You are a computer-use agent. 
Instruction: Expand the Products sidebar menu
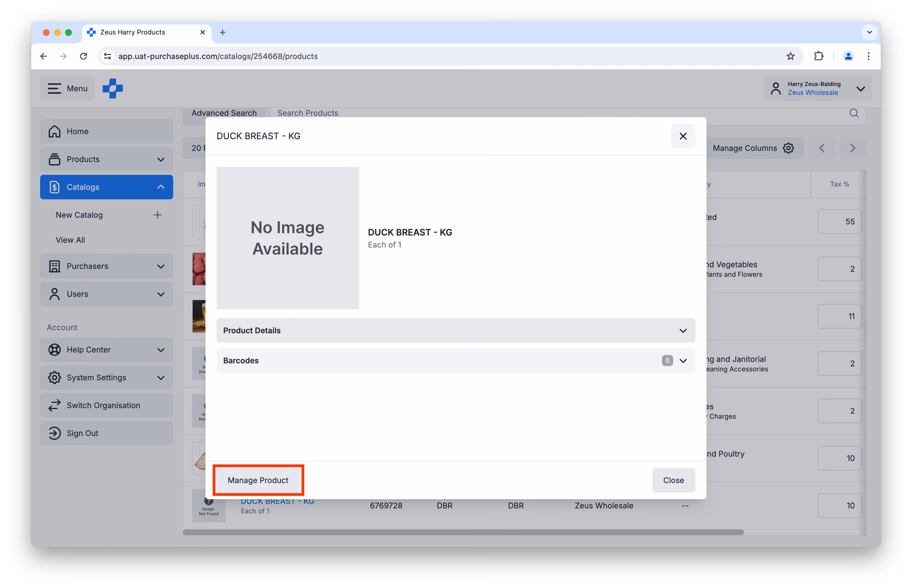click(x=107, y=159)
